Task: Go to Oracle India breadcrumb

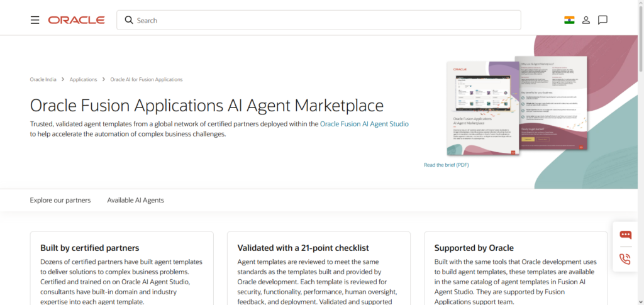Action: coord(43,80)
